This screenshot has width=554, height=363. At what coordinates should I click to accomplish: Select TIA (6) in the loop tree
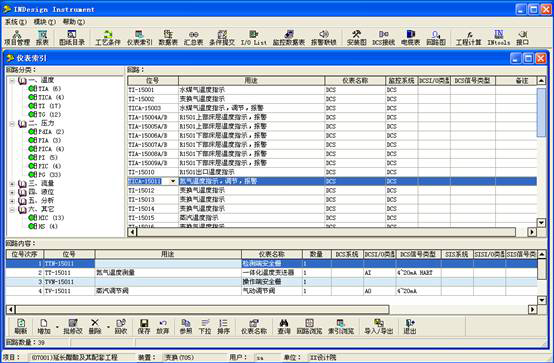coord(49,89)
